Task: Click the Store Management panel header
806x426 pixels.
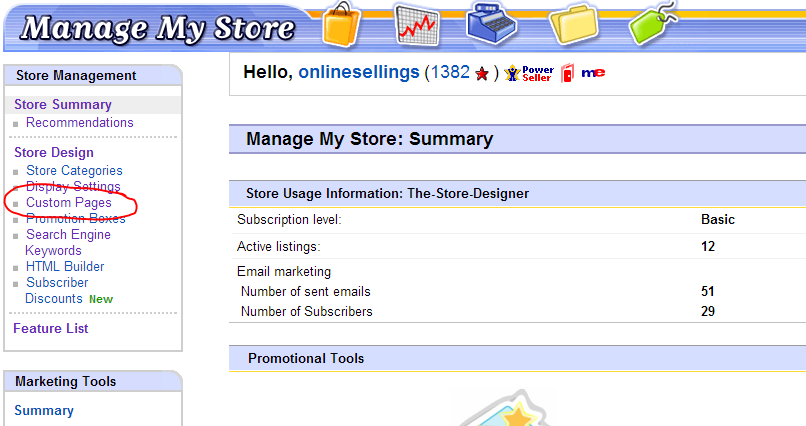Action: click(93, 76)
